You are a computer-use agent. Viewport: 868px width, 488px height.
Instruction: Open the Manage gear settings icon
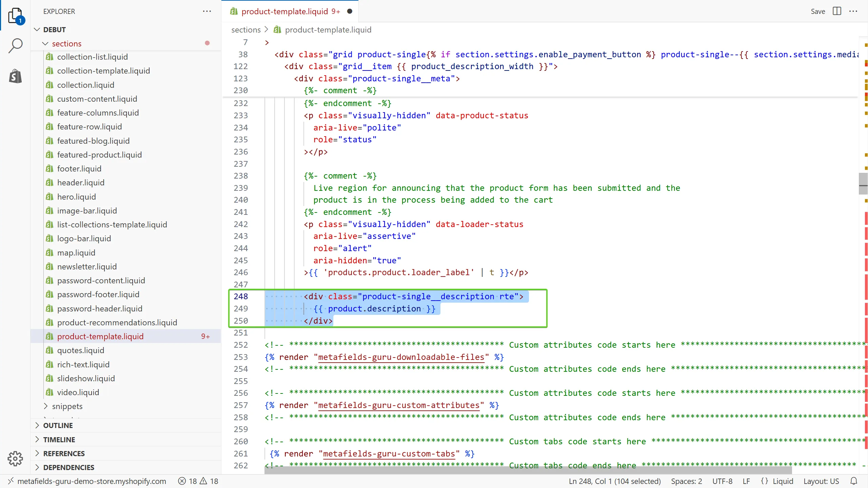pos(15,458)
